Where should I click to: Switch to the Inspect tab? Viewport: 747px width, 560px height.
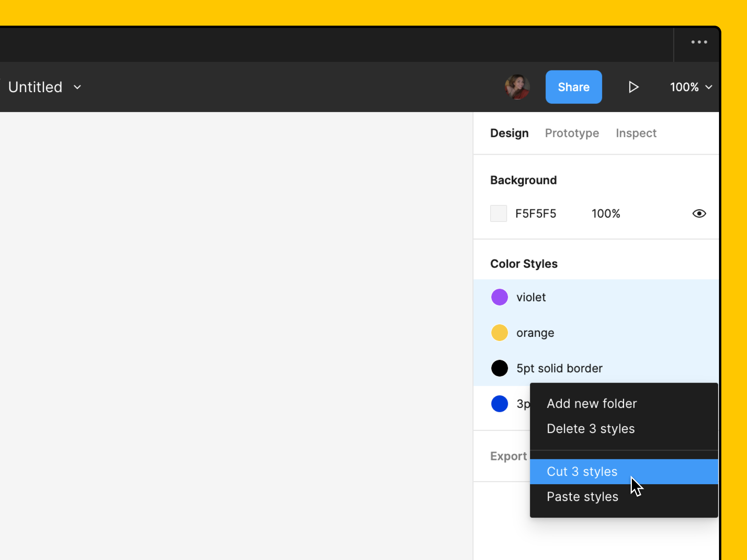(x=636, y=133)
